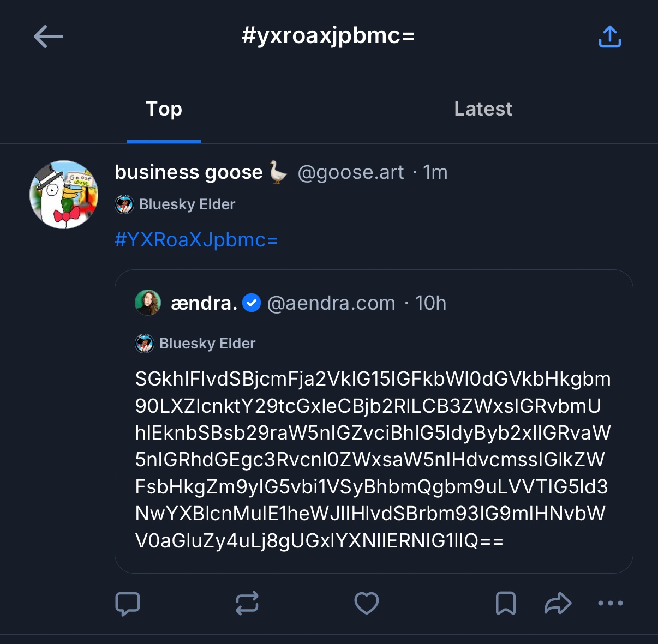Bookmark the business goose post
The height and width of the screenshot is (644, 658).
(505, 604)
